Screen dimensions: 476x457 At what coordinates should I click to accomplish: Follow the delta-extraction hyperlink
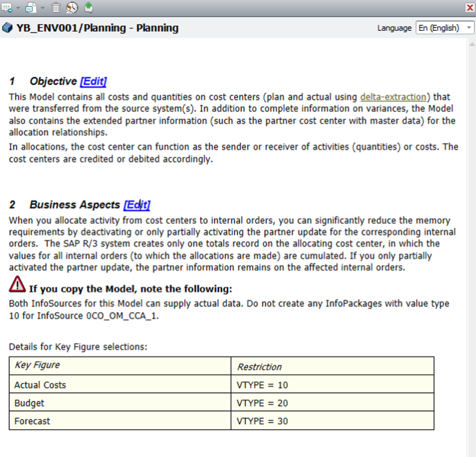(393, 97)
